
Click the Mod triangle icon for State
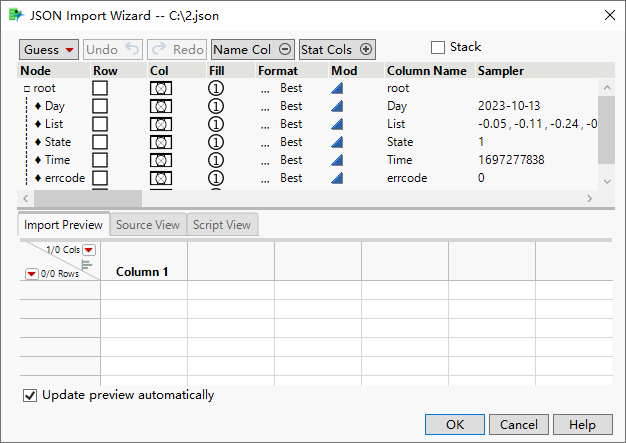pos(337,142)
